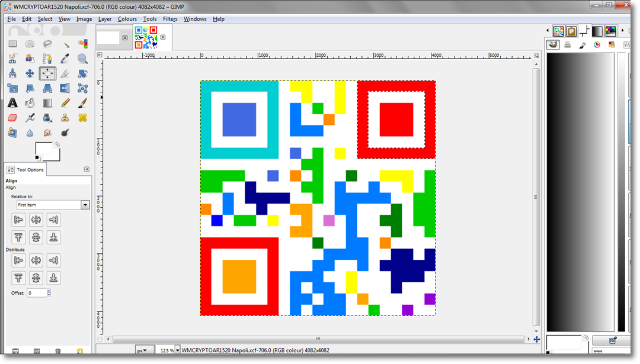
Task: Select the Ellipse Select tool
Action: pyautogui.click(x=30, y=44)
